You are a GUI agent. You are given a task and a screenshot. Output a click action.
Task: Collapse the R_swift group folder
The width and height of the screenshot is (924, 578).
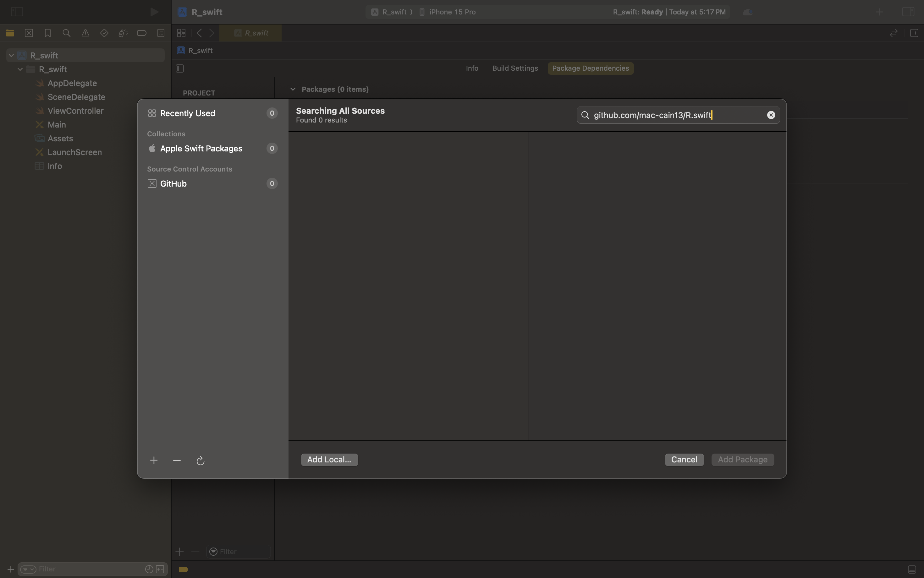click(x=20, y=69)
